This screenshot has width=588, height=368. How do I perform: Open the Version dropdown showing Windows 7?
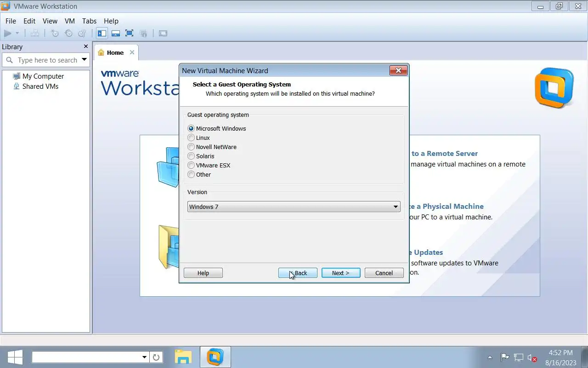pos(294,207)
